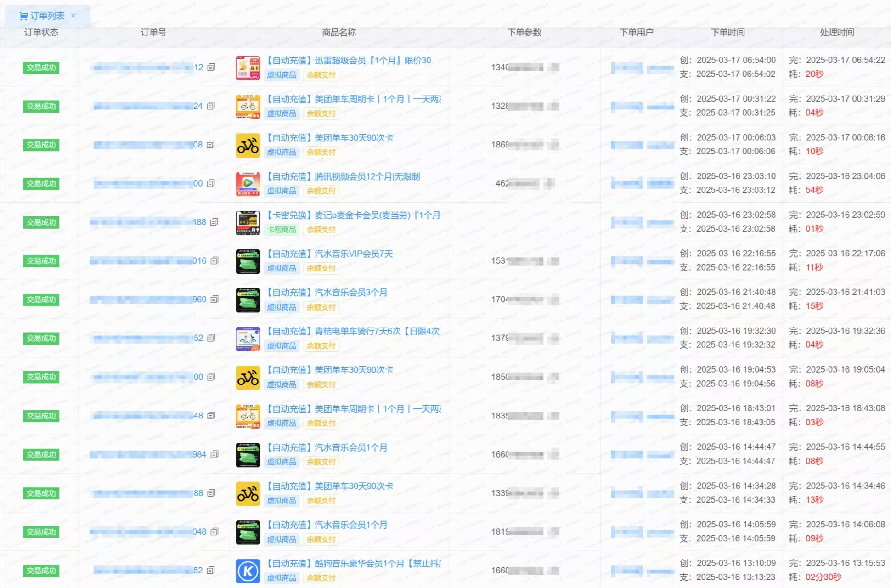891x588 pixels.
Task: Copy order number ending 12 for 迅雷超级会员
Action: tap(211, 68)
